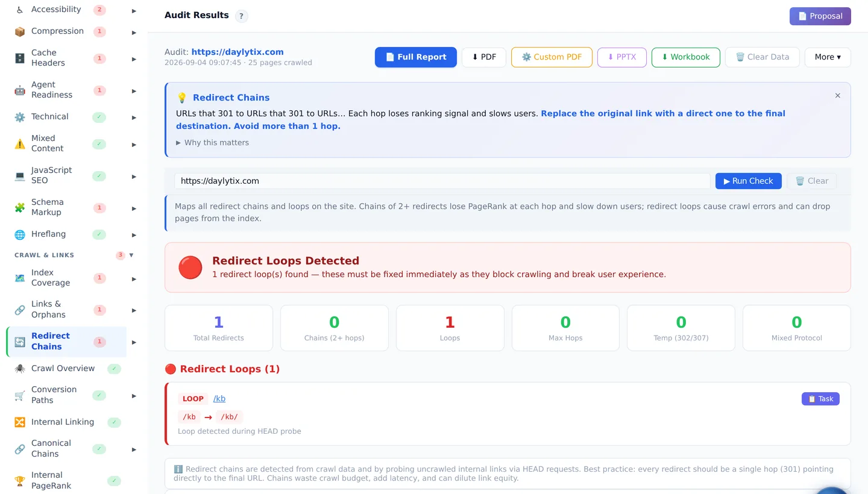Export the PPTX file
This screenshot has height=494, width=868.
click(621, 57)
